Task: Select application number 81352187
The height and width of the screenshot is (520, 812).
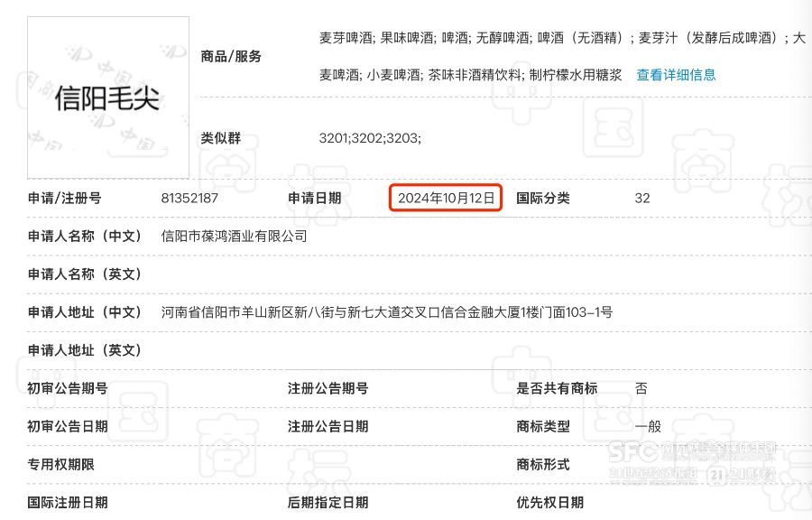Action: tap(189, 199)
